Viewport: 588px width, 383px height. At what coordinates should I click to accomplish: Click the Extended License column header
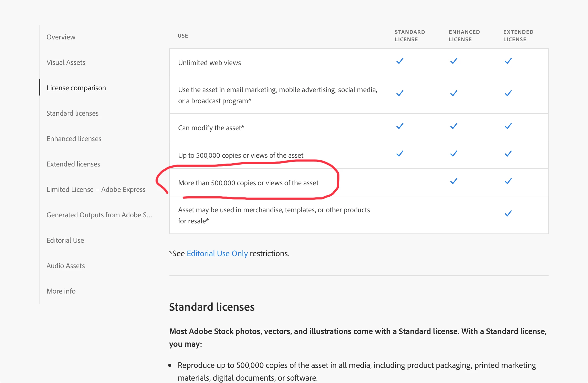[518, 36]
